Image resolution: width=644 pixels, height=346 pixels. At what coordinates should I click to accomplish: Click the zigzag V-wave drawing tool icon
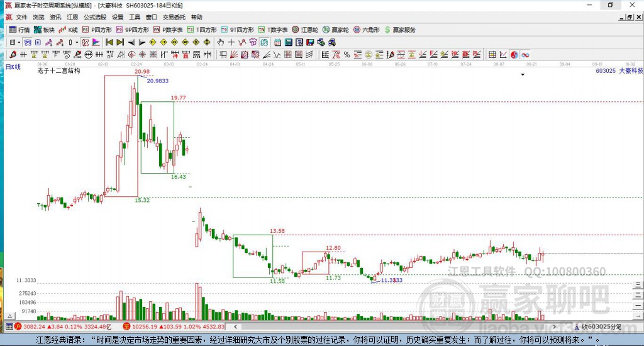click(277, 54)
